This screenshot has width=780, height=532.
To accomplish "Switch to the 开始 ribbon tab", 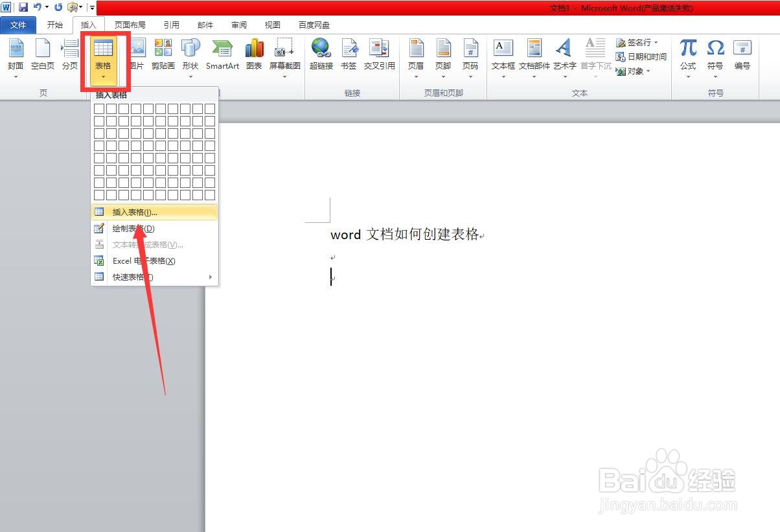I will 54,25.
